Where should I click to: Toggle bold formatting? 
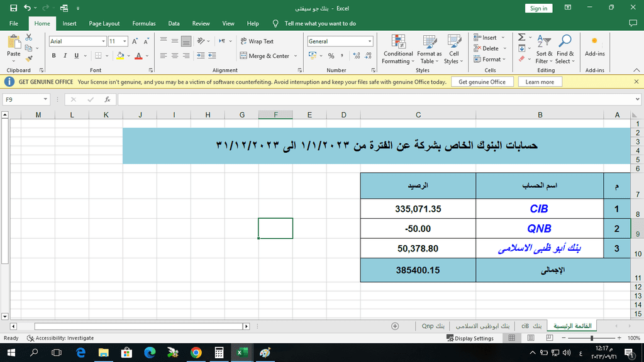tap(54, 55)
